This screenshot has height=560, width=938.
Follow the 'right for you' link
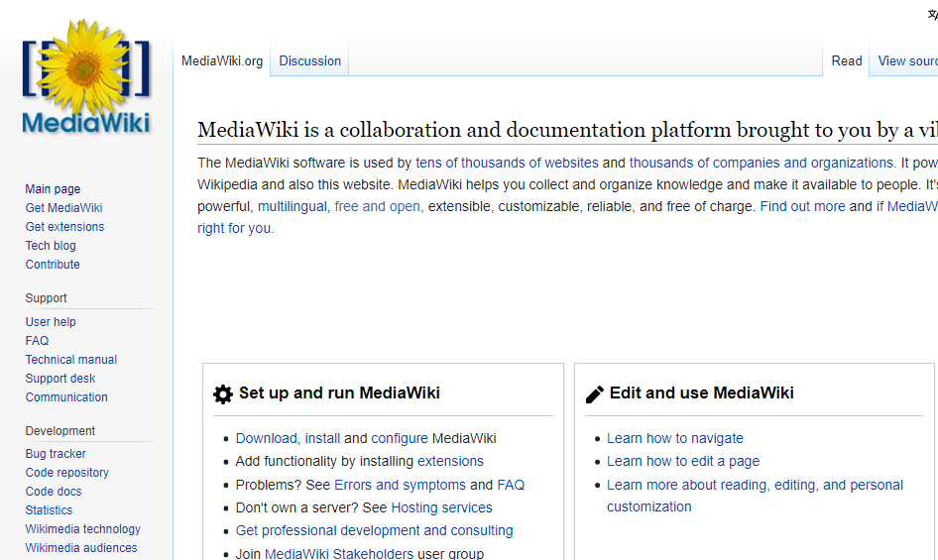[x=234, y=228]
